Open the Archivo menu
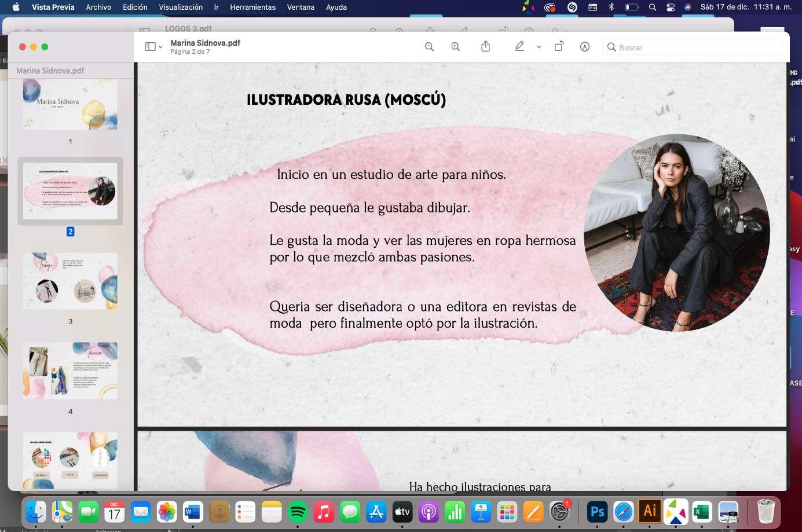The height and width of the screenshot is (532, 802). point(98,7)
